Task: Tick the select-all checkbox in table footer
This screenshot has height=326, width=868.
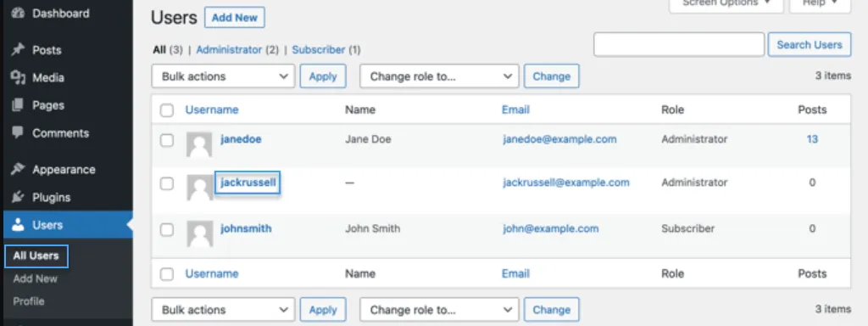Action: (x=167, y=274)
